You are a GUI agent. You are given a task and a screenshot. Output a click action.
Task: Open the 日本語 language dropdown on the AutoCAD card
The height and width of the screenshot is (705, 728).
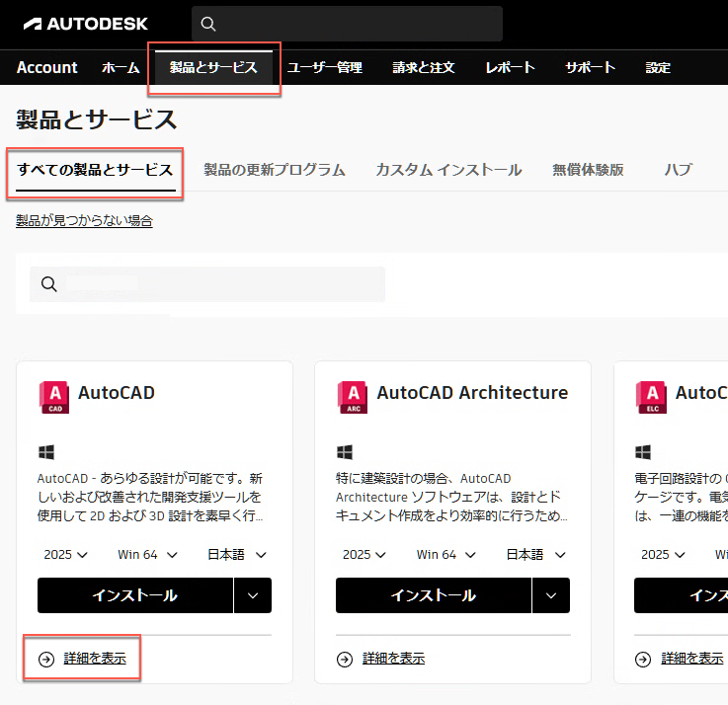tap(237, 555)
